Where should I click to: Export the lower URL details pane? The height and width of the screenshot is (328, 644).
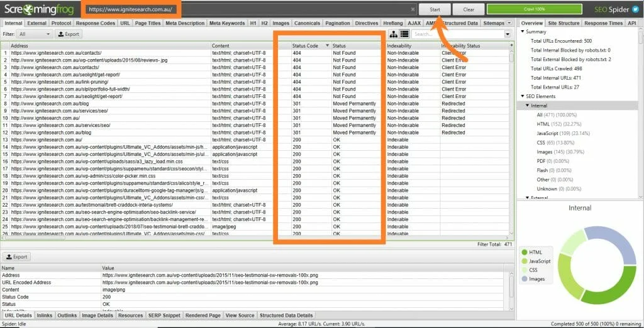(17, 257)
